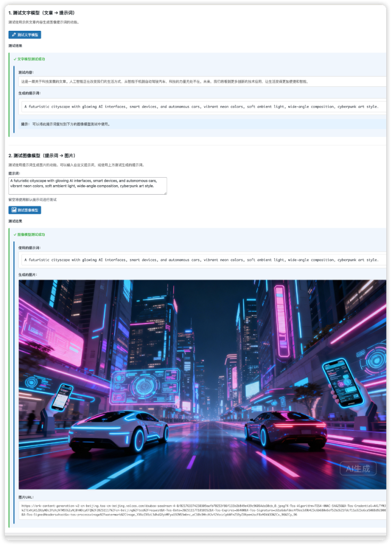Click the phone held up on the image's right

click(x=343, y=381)
